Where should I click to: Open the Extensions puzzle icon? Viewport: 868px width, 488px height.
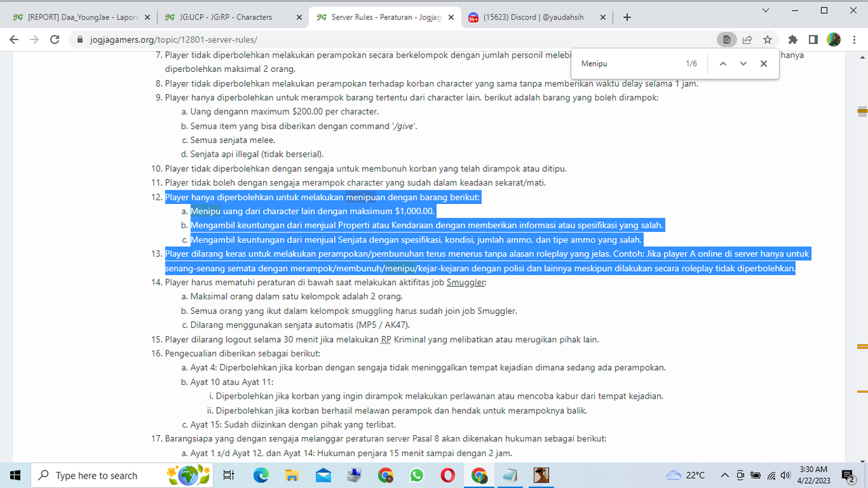[x=793, y=40]
